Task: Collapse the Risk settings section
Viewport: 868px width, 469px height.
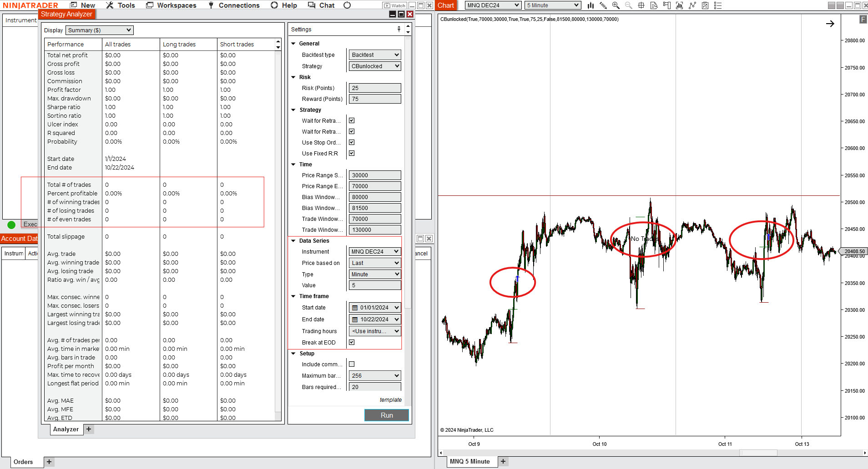Action: [x=293, y=77]
